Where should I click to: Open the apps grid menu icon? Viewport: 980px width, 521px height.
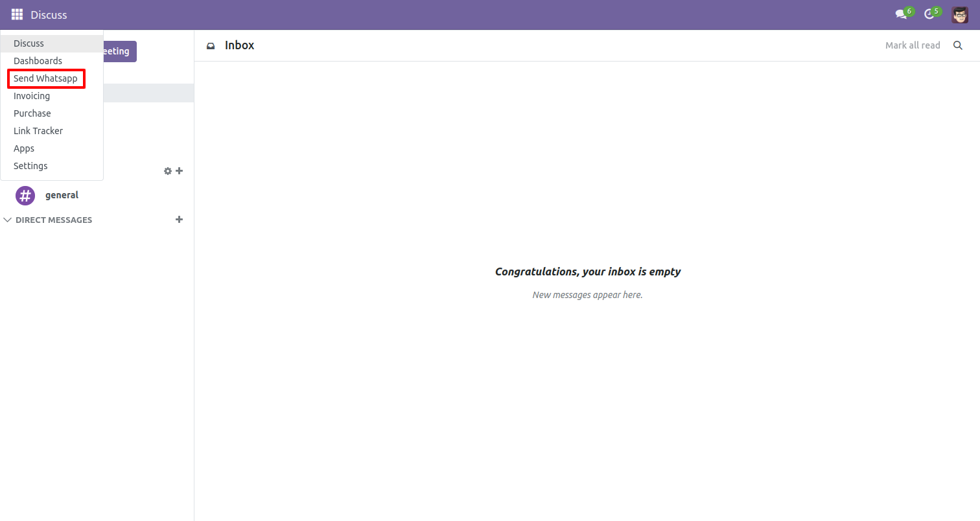tap(17, 14)
